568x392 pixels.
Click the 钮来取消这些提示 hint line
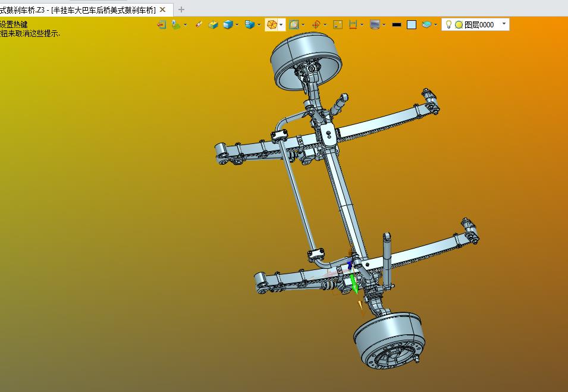click(30, 34)
